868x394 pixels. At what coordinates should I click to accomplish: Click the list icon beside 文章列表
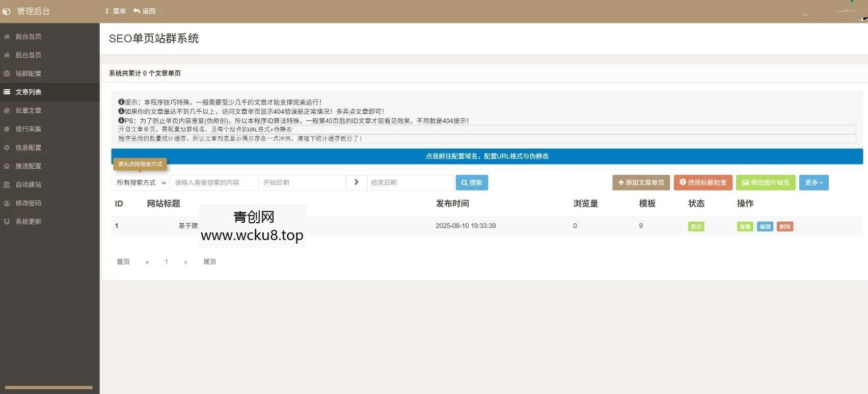click(7, 92)
